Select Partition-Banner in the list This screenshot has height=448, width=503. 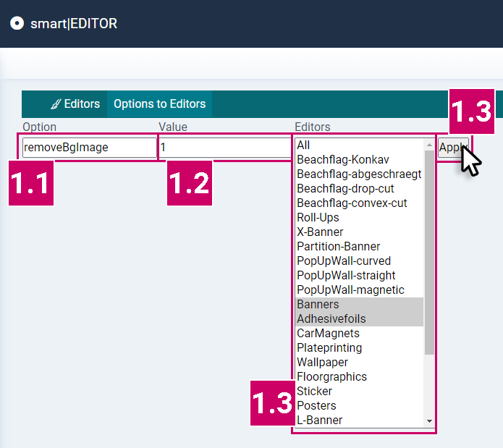[x=359, y=246]
